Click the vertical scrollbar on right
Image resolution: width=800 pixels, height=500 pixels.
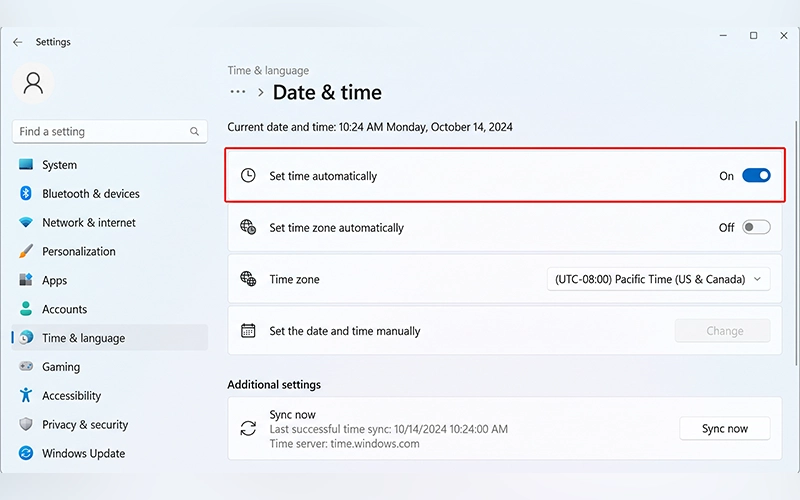click(796, 243)
